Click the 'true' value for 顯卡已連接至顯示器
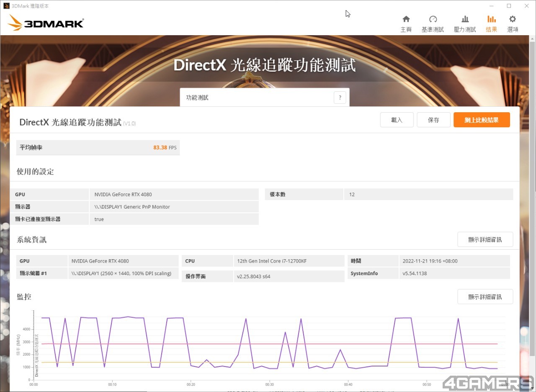536x392 pixels. 99,219
